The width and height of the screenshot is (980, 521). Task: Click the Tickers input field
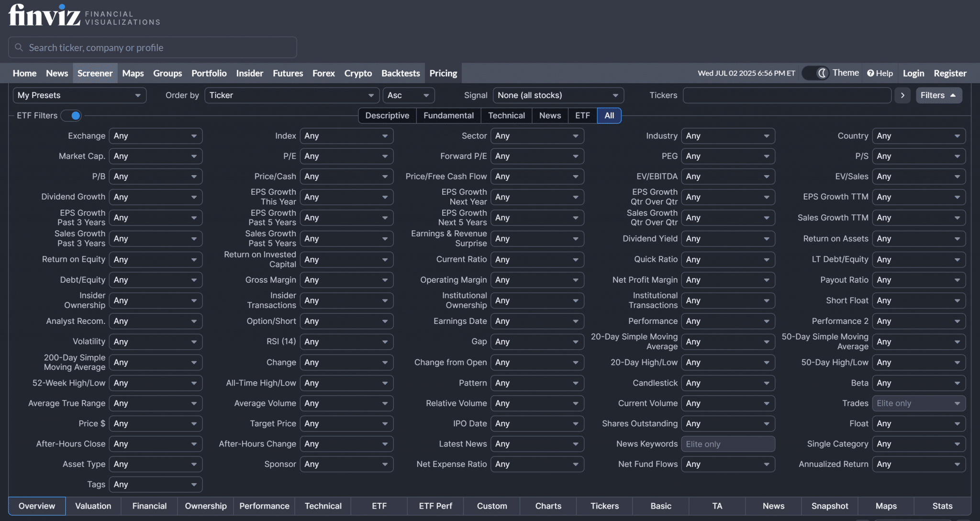tap(787, 95)
